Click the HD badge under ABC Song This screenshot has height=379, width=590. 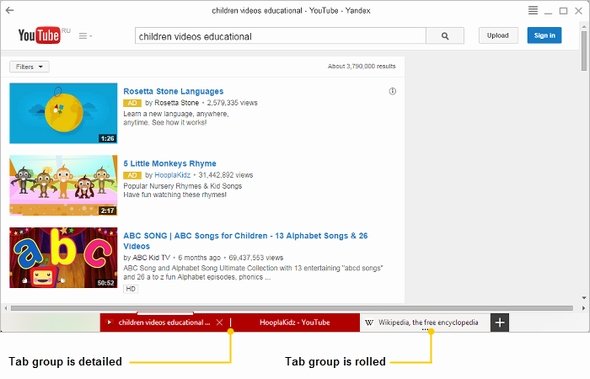pyautogui.click(x=131, y=289)
